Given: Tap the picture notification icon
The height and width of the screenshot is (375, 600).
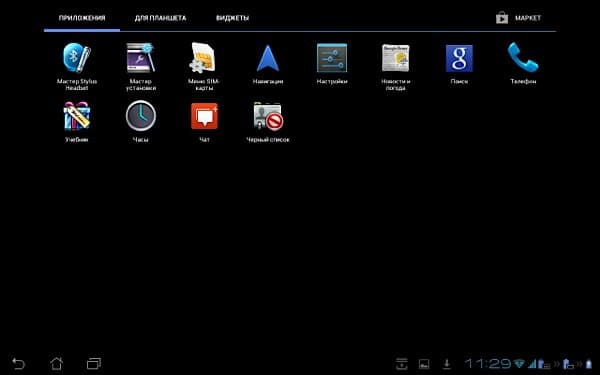Looking at the screenshot, I should click(424, 364).
